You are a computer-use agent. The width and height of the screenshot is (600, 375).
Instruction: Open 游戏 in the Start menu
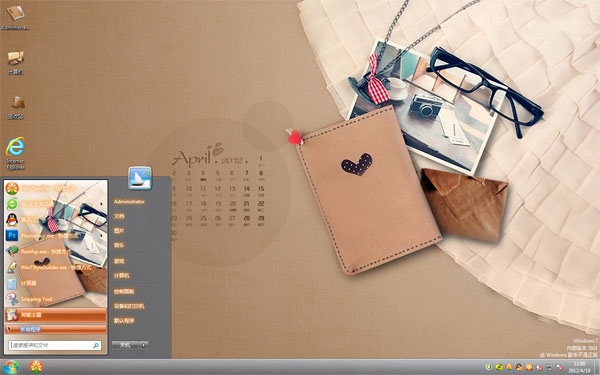pos(119,261)
